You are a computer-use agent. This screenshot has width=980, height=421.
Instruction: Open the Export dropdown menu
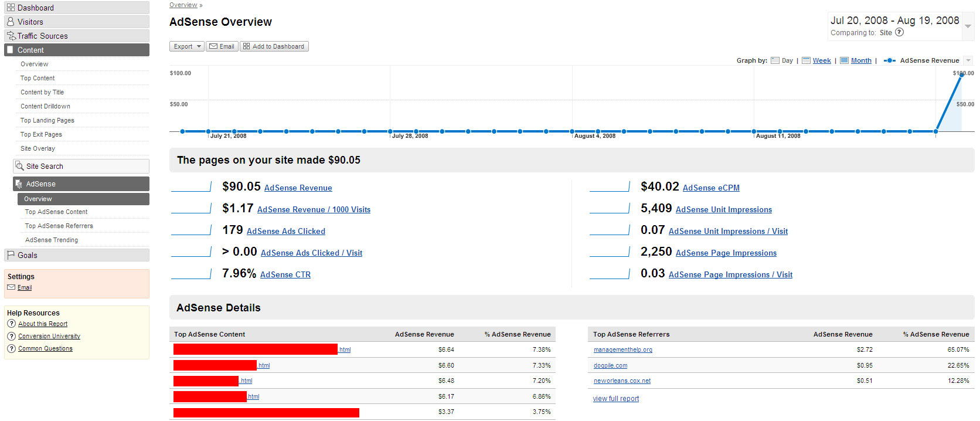tap(186, 46)
